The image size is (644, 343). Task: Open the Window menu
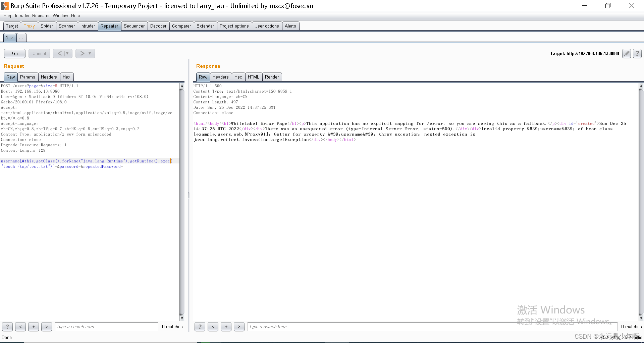tap(60, 16)
